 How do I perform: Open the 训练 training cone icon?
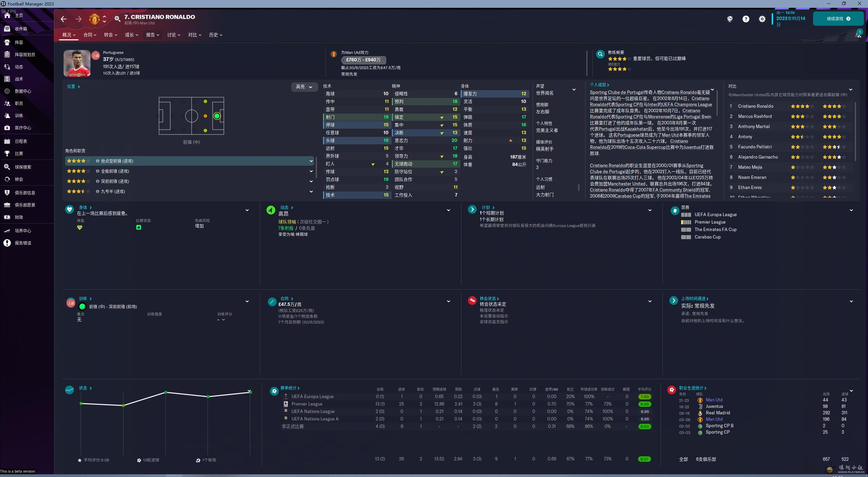coord(7,116)
